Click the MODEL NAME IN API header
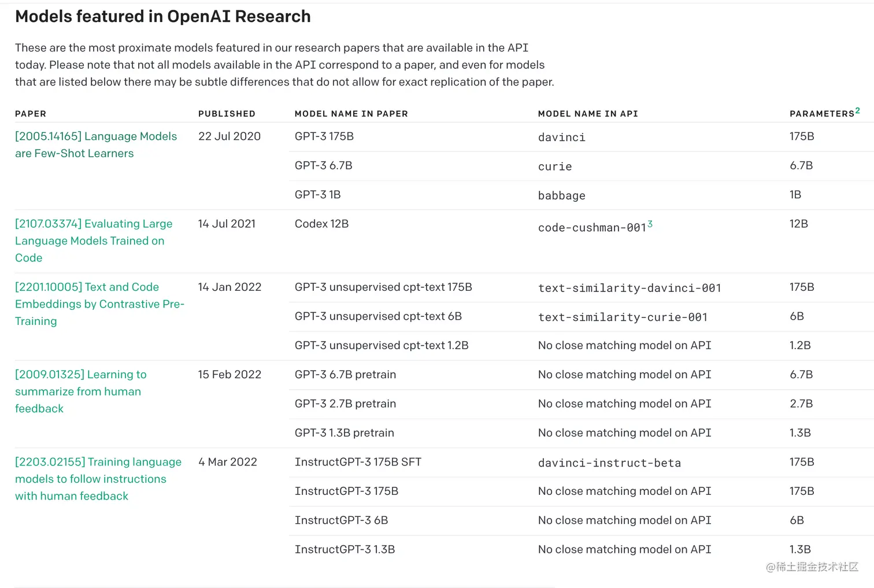The height and width of the screenshot is (588, 874). click(x=588, y=114)
